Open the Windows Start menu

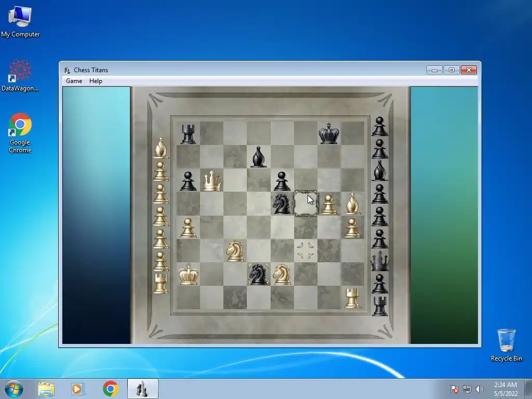click(14, 389)
